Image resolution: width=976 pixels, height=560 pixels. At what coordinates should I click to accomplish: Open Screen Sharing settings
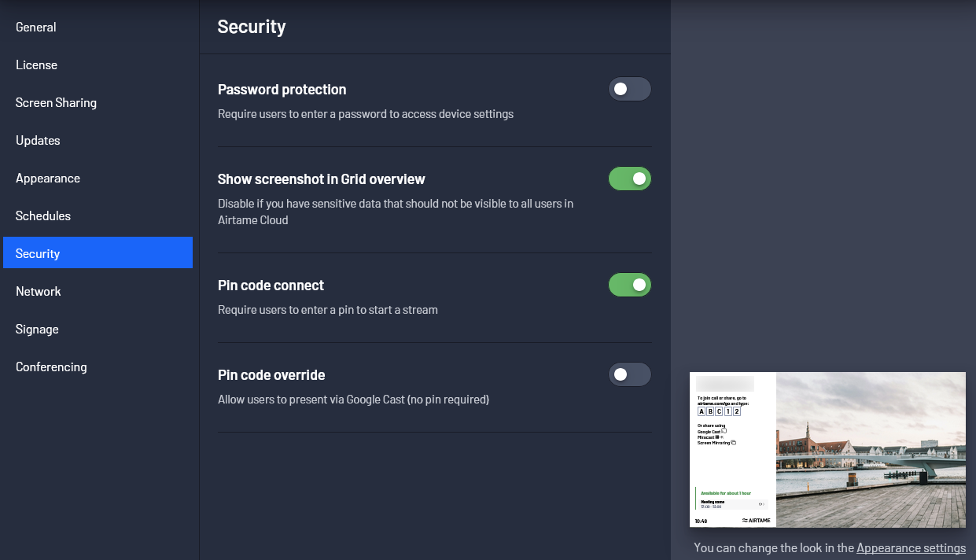point(56,102)
